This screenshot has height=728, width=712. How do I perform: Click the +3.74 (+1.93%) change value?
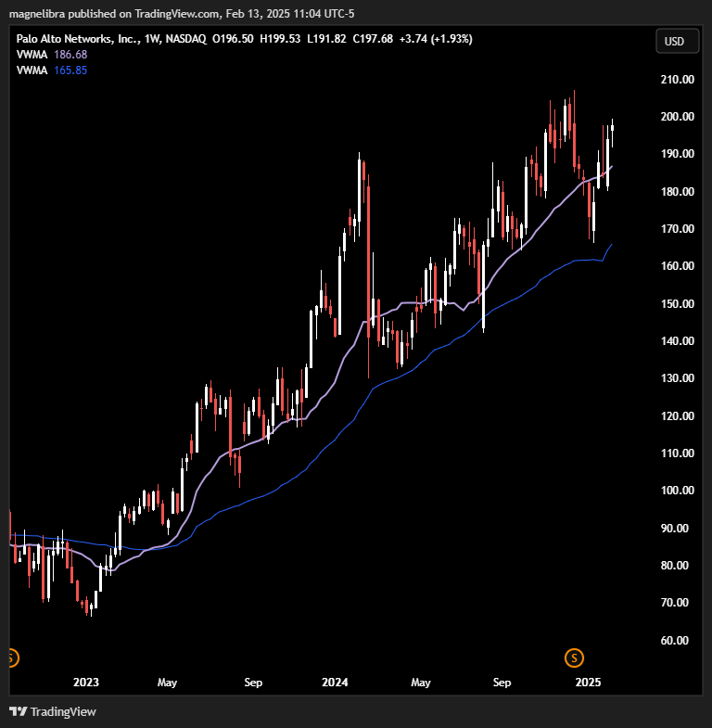coord(436,39)
